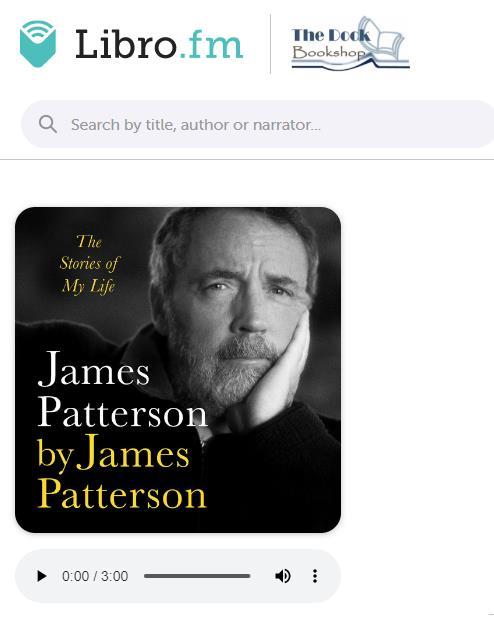This screenshot has width=494, height=624.
Task: Click the Libro.fm wordmark text
Action: coord(159,44)
